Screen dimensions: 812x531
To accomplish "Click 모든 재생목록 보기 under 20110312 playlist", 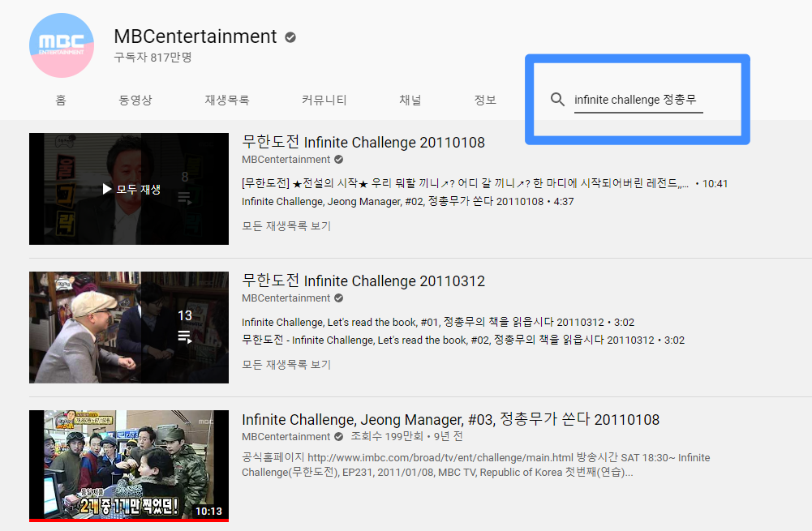I will (286, 365).
